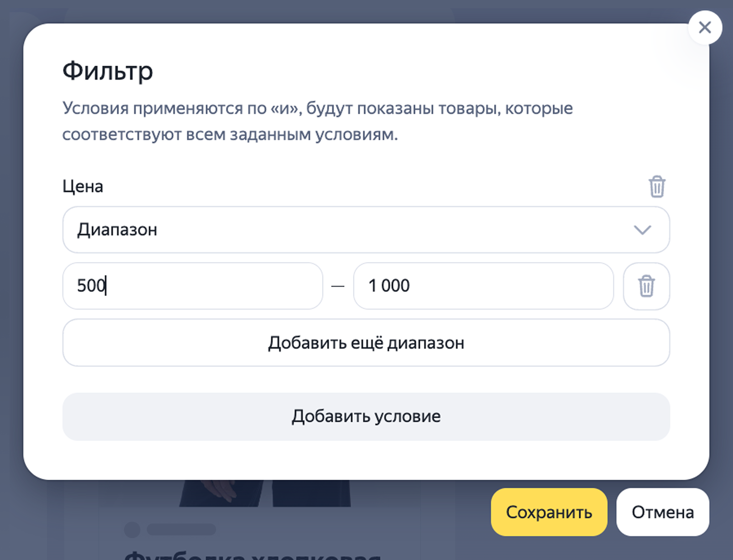Click the Сохранить button
The image size is (733, 560).
click(x=549, y=512)
